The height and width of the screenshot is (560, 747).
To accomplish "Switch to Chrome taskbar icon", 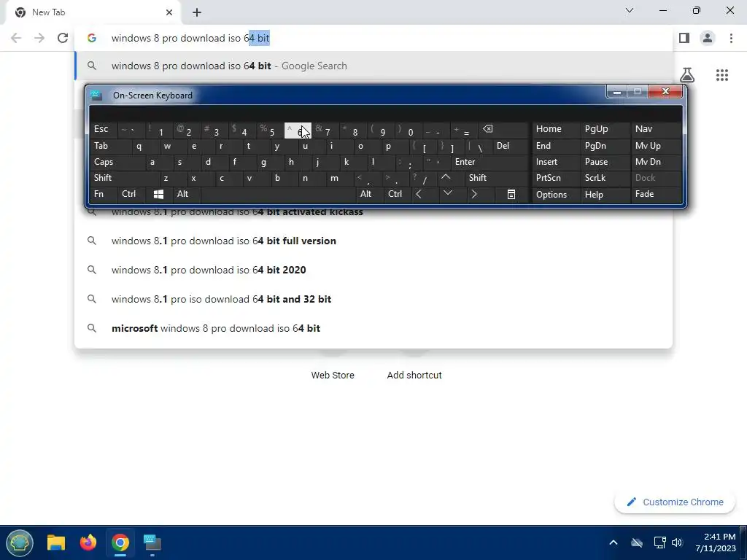I will [120, 542].
